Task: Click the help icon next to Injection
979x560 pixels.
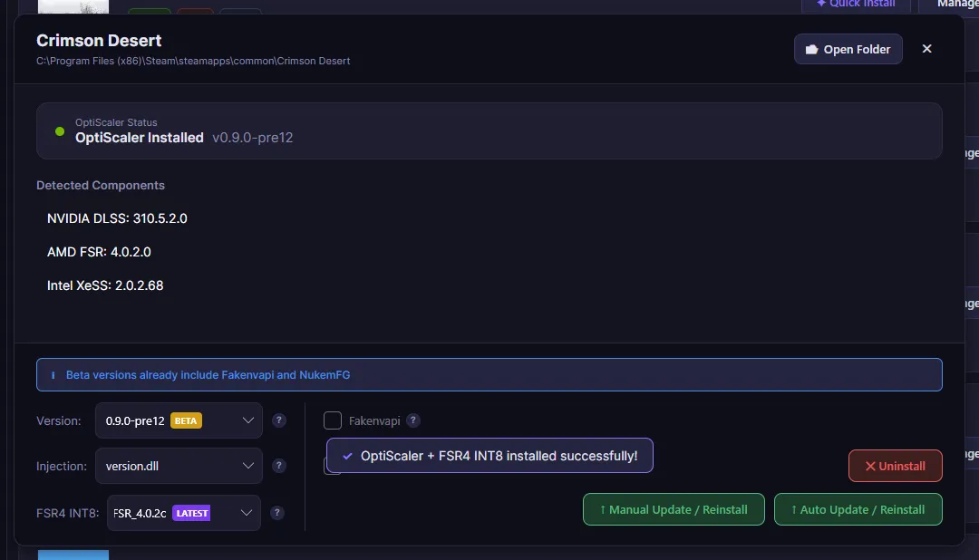Action: [279, 466]
